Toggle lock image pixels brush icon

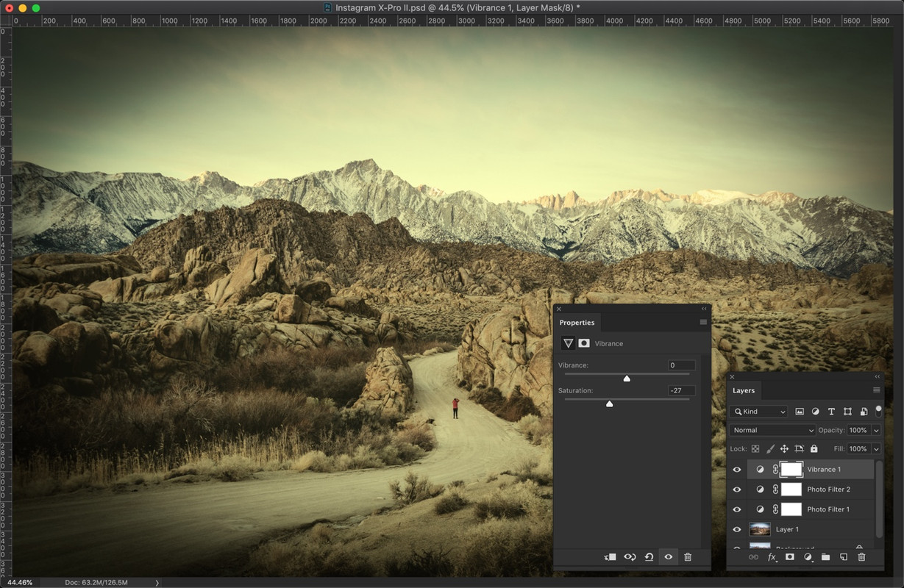[x=770, y=448]
